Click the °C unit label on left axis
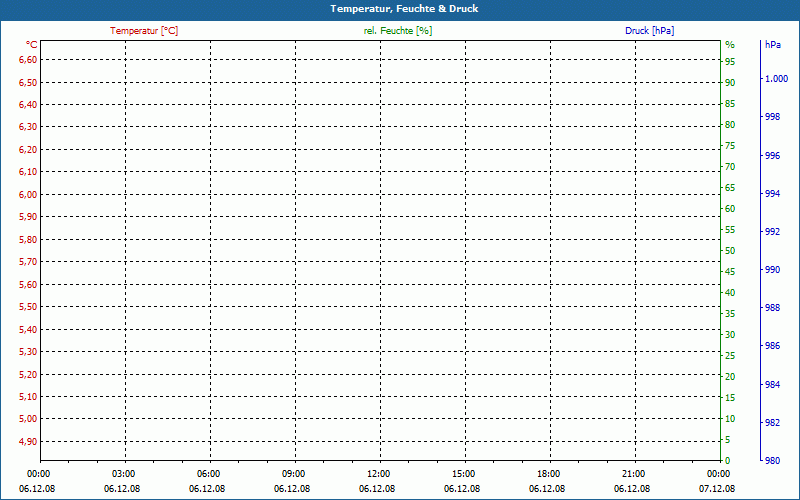 tap(32, 45)
